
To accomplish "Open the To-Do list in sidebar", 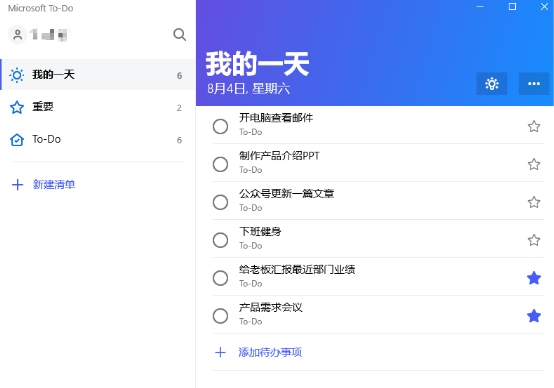I will tap(98, 140).
